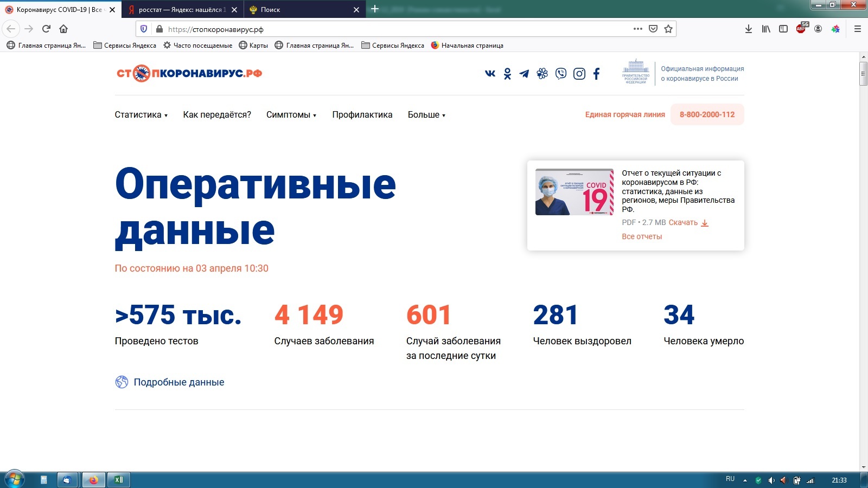Close the росстат Яндекс tab
This screenshot has width=868, height=488.
(234, 10)
